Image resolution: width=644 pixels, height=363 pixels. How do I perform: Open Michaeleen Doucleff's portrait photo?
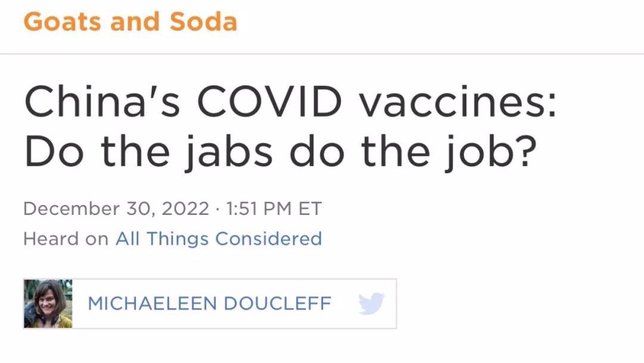coord(48,304)
